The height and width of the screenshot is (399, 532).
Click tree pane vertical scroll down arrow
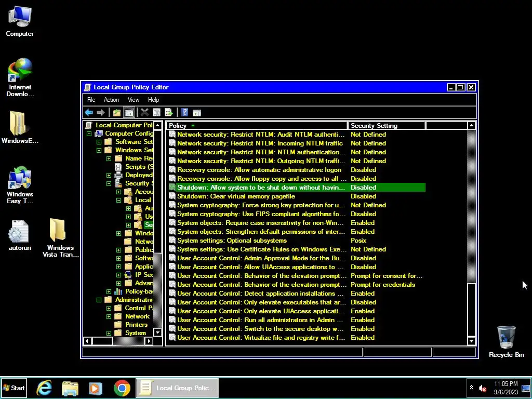[x=157, y=332]
